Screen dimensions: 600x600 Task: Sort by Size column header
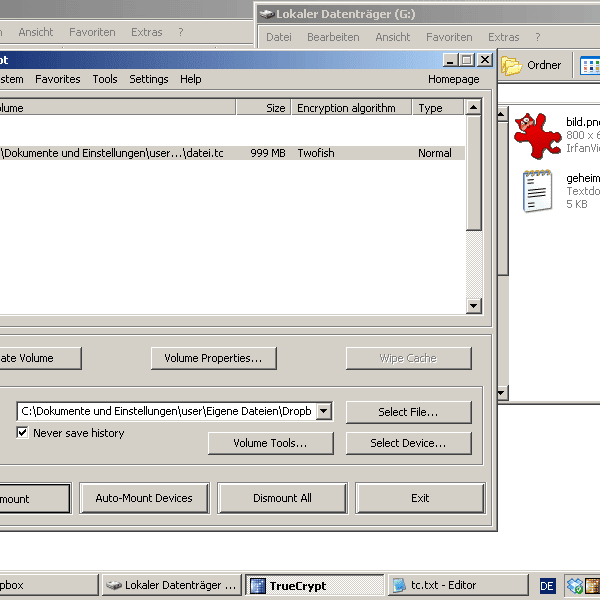click(x=264, y=108)
